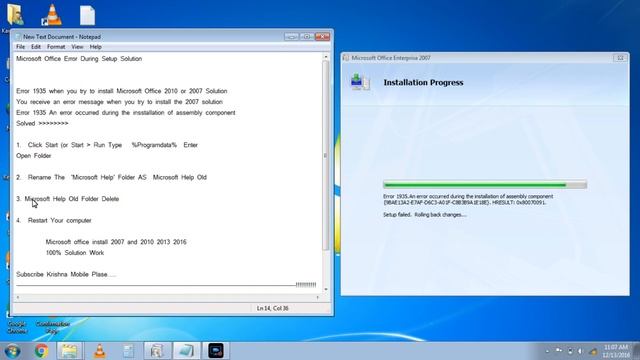The image size is (640, 360).
Task: Click 'Microsoft office install 2007 and 2010' line
Action: [116, 242]
